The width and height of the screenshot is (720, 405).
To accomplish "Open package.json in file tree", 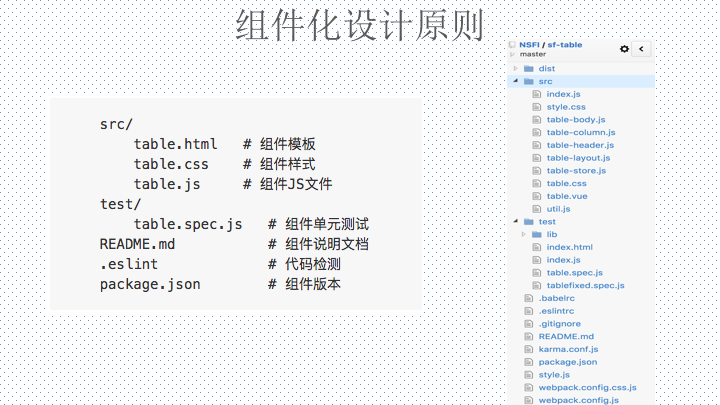I will click(568, 362).
